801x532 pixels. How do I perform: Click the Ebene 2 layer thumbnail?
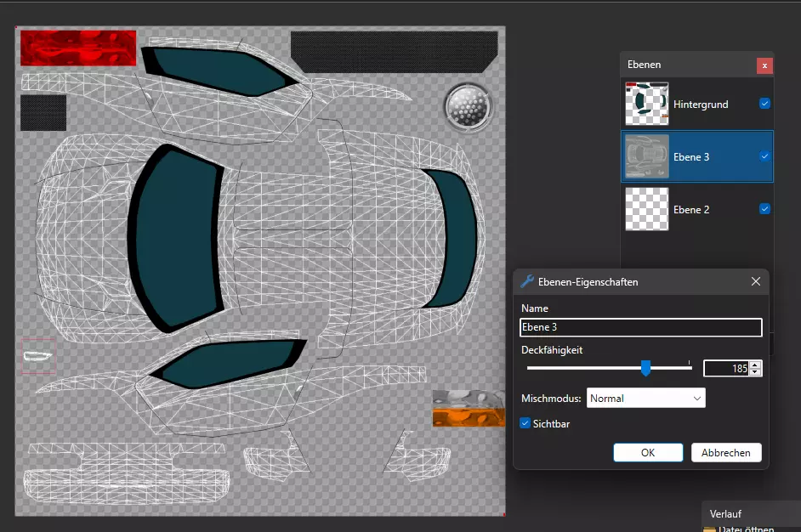tap(646, 209)
